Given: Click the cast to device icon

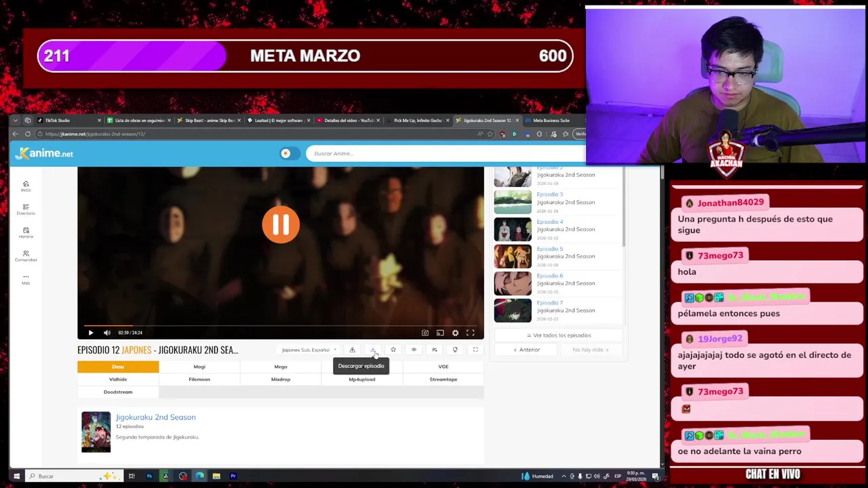Looking at the screenshot, I should coord(440,333).
